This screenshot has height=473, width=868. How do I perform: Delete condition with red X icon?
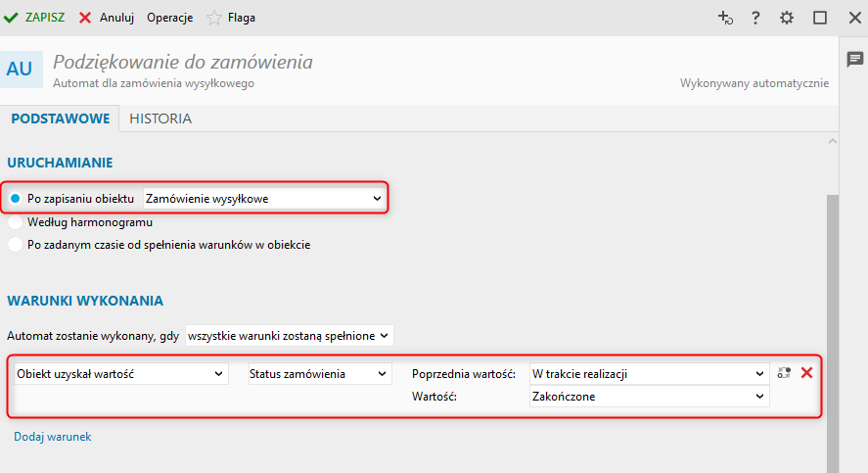pyautogui.click(x=806, y=372)
